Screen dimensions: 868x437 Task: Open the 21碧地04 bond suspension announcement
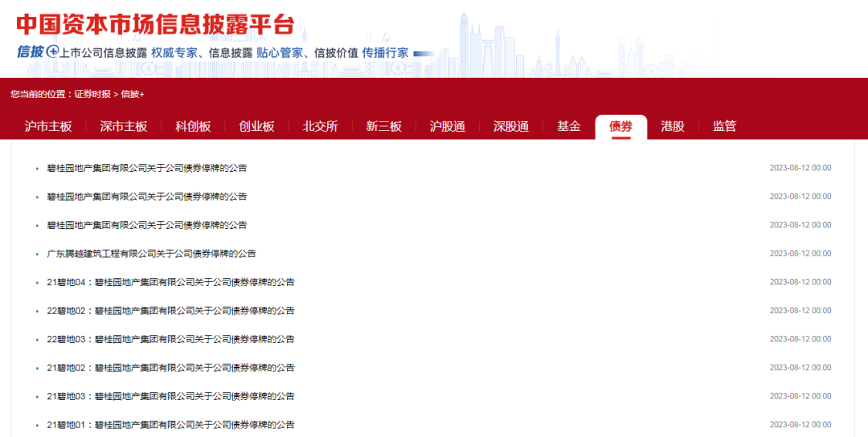point(170,282)
